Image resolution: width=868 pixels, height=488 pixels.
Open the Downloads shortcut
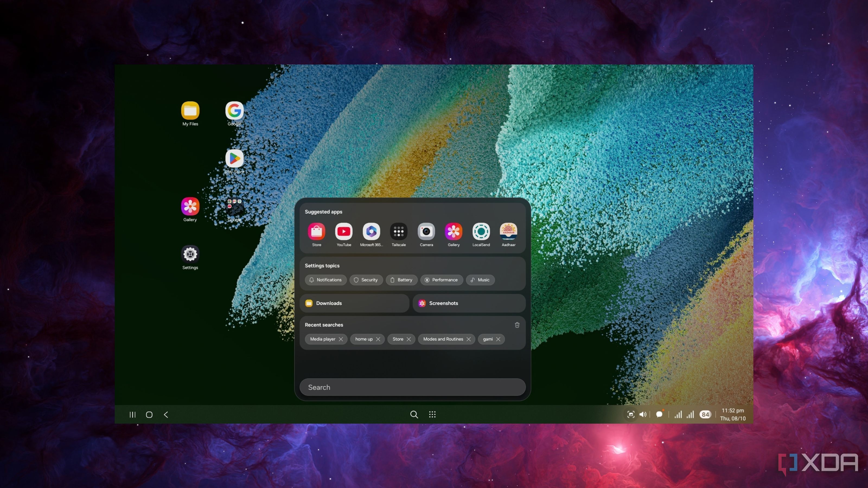[354, 303]
